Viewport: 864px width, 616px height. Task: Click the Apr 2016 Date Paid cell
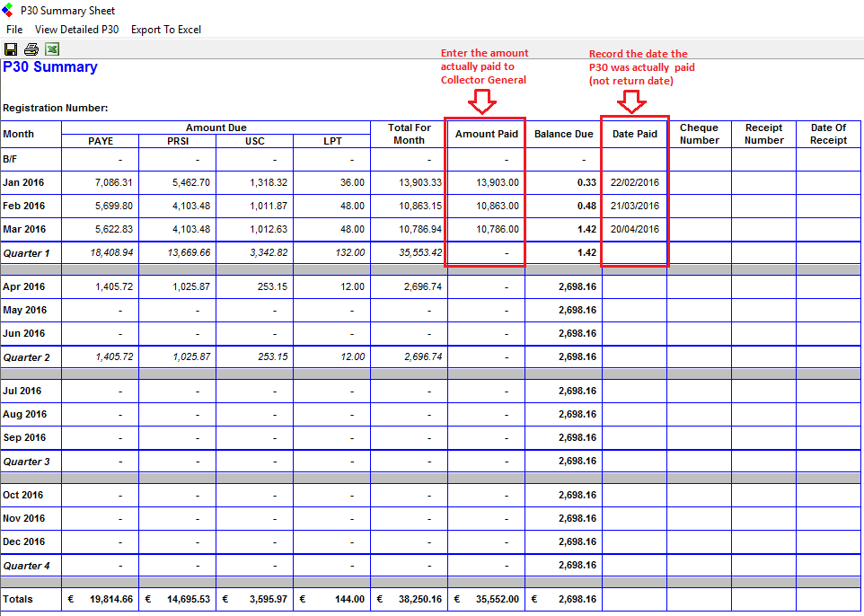tap(634, 286)
